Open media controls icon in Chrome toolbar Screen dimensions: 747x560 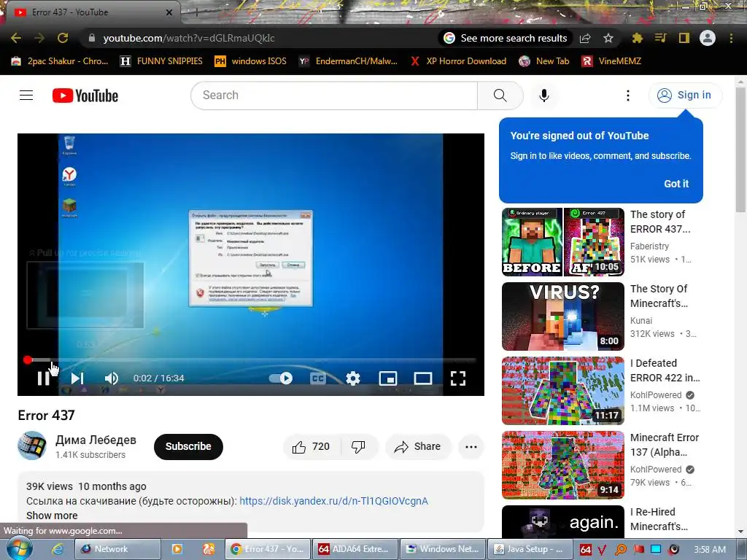click(660, 38)
